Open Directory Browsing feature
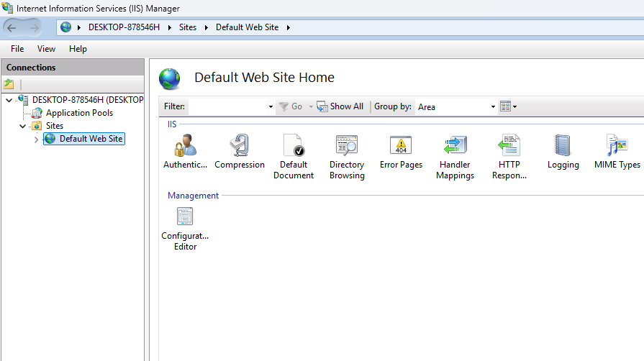Screen dimensions: 644x361 click(347, 157)
